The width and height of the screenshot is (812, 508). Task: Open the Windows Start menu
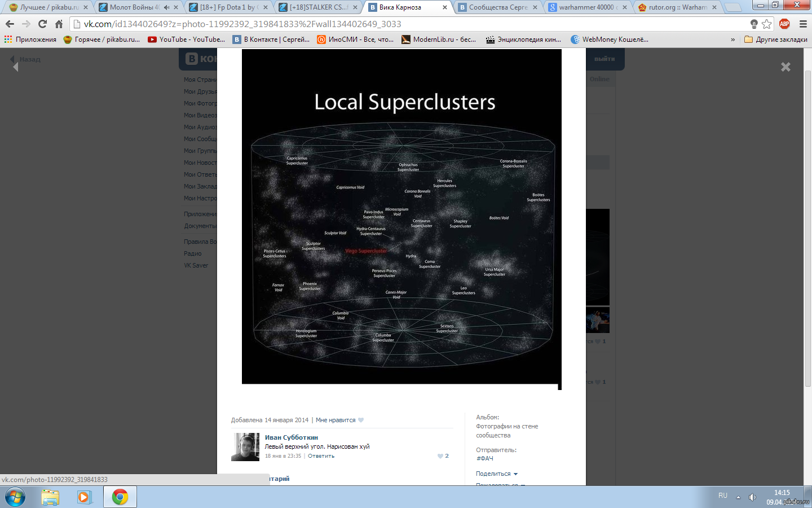coord(15,497)
